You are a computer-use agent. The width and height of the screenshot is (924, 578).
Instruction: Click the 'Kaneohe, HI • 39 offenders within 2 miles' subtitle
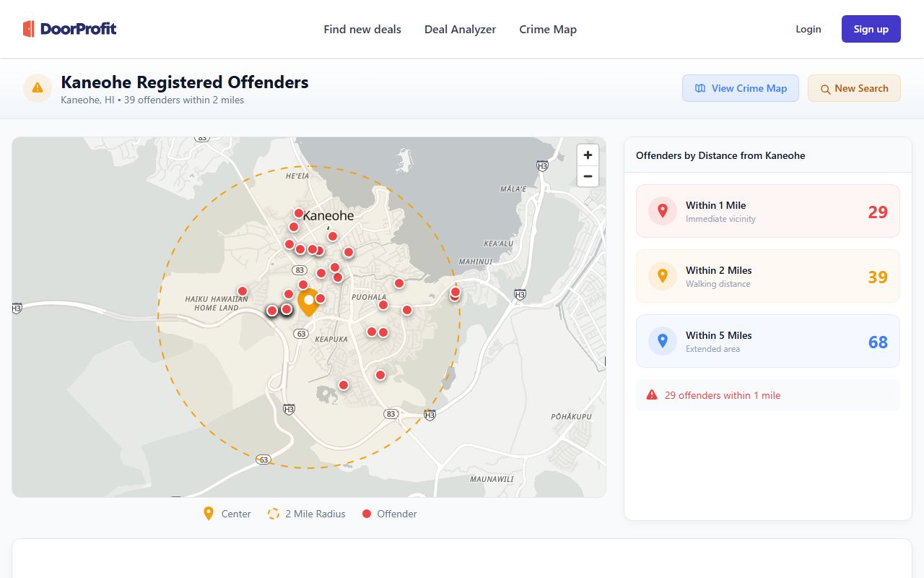152,100
